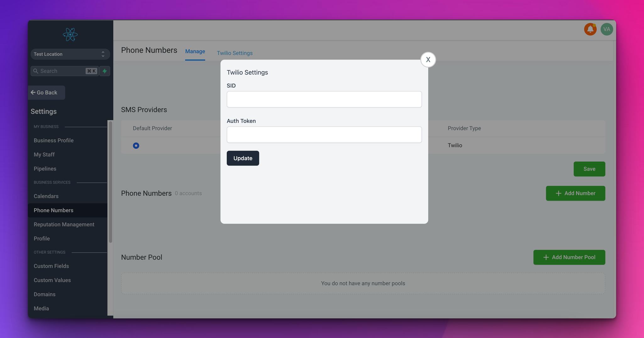Click the Add Number Pool button
This screenshot has height=338, width=644.
tap(569, 257)
